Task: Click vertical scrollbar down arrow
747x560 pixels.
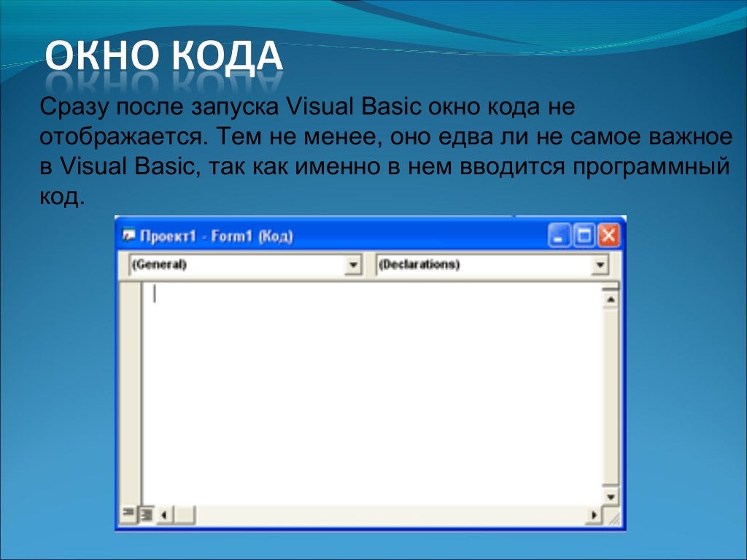Action: tap(611, 497)
